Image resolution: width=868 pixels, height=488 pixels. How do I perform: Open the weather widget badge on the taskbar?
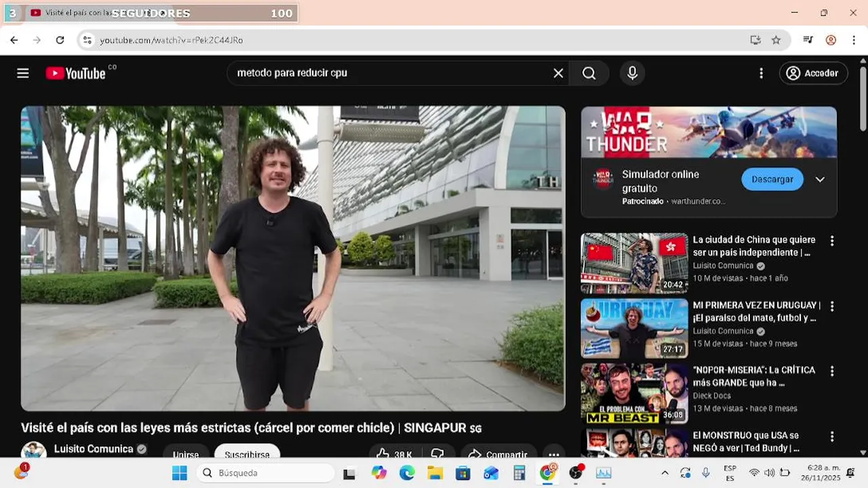(22, 472)
